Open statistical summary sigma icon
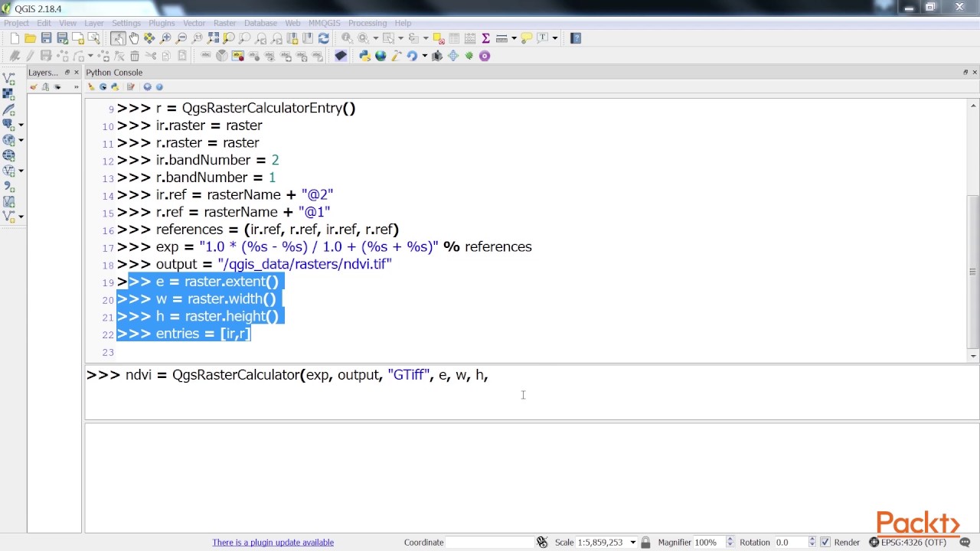This screenshot has height=551, width=980. coord(485,38)
